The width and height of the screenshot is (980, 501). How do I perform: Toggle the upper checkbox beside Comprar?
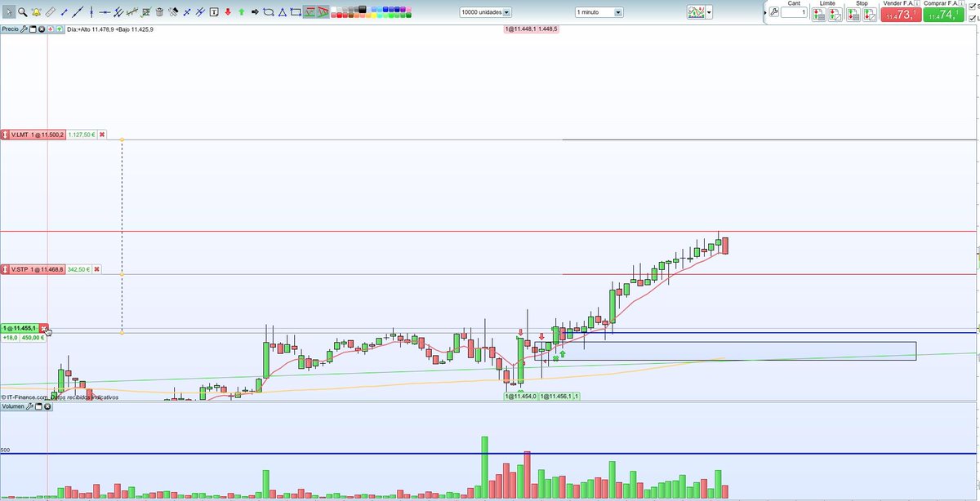click(x=973, y=7)
